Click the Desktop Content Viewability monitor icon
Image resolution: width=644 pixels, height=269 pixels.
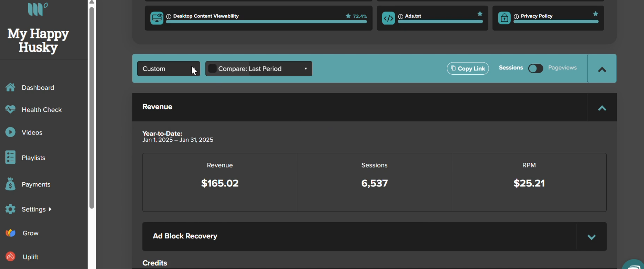[x=157, y=18]
